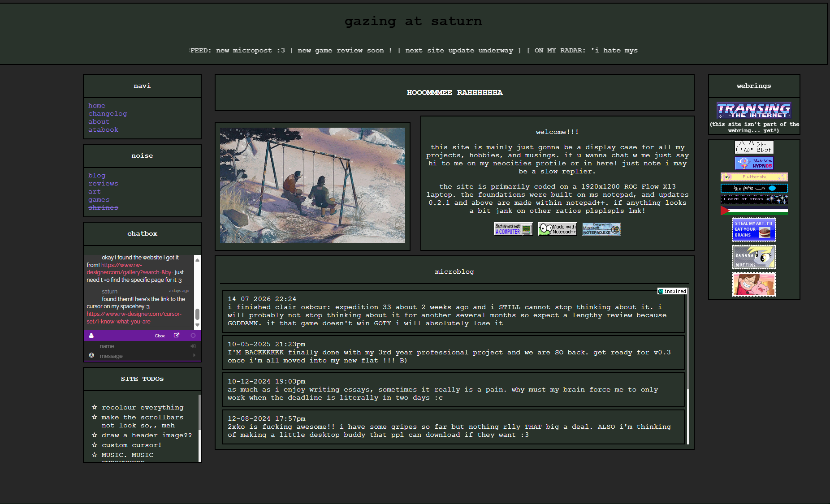Click the swing set snow artwork image
Image resolution: width=830 pixels, height=504 pixels.
[x=312, y=185]
